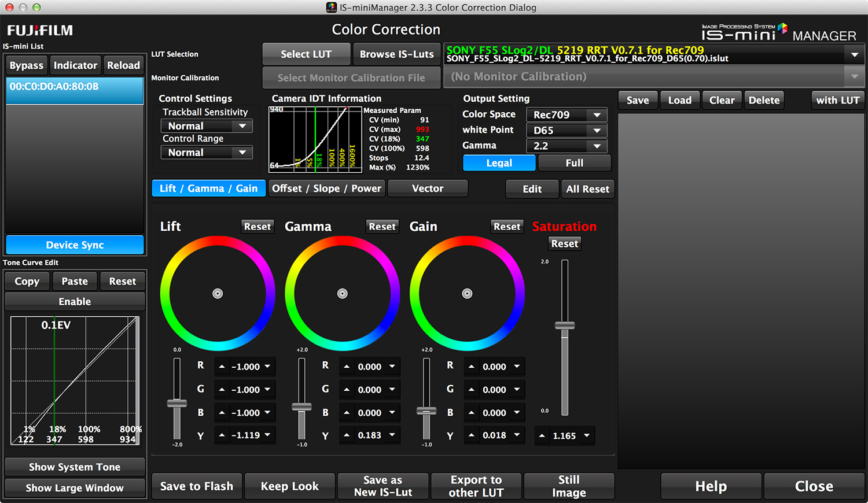Expand the Trackball Sensitivity dropdown
Image resolution: width=868 pixels, height=503 pixels.
206,126
